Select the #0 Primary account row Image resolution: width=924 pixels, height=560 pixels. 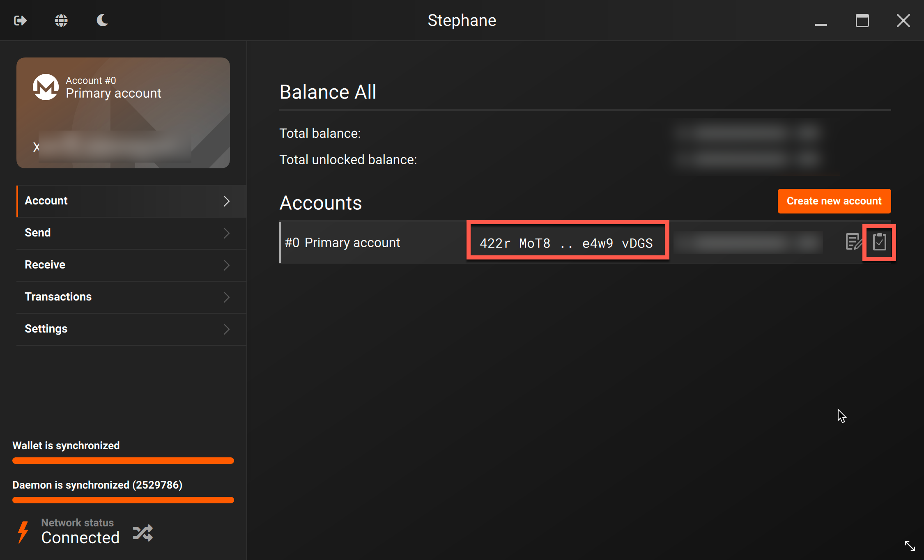click(585, 242)
